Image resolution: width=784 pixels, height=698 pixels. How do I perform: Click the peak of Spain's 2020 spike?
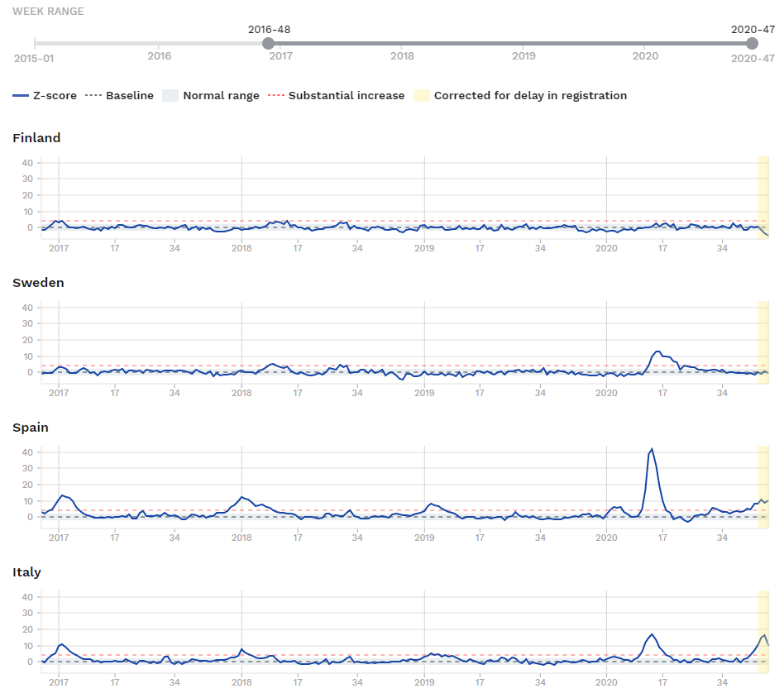(653, 449)
